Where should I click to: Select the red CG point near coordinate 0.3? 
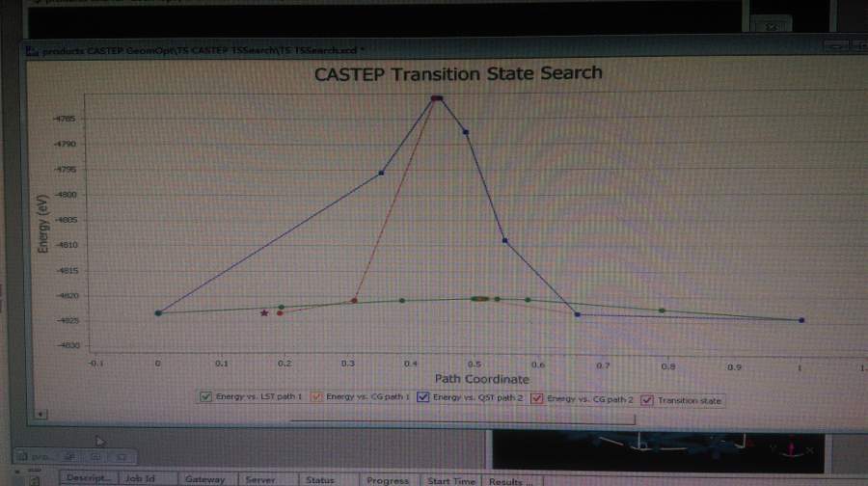coord(354,301)
